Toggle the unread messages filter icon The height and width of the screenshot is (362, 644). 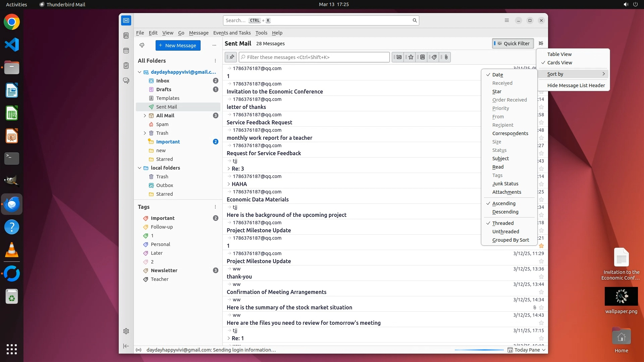pyautogui.click(x=398, y=57)
